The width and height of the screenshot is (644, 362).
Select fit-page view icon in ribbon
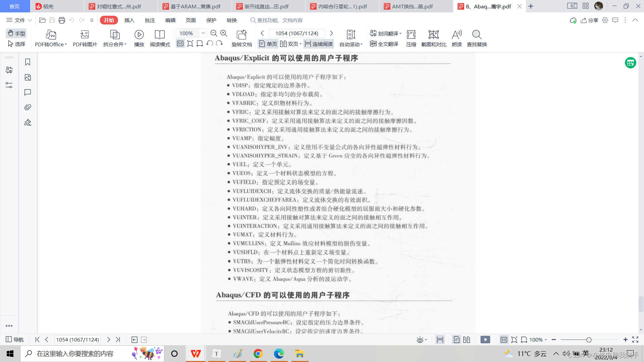pos(190,44)
